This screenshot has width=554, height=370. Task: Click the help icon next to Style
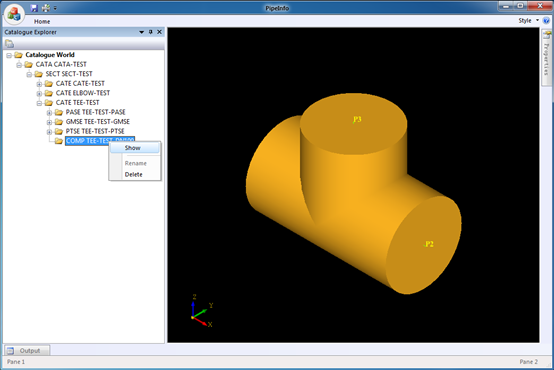(x=546, y=20)
